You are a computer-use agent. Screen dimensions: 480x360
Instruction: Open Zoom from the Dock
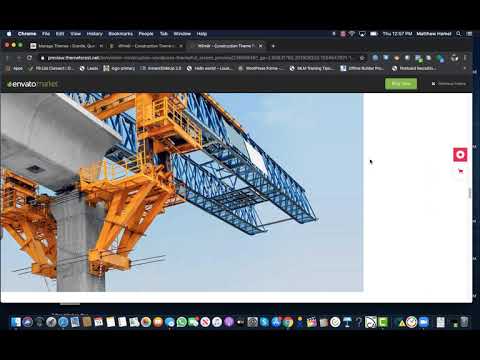(x=423, y=322)
